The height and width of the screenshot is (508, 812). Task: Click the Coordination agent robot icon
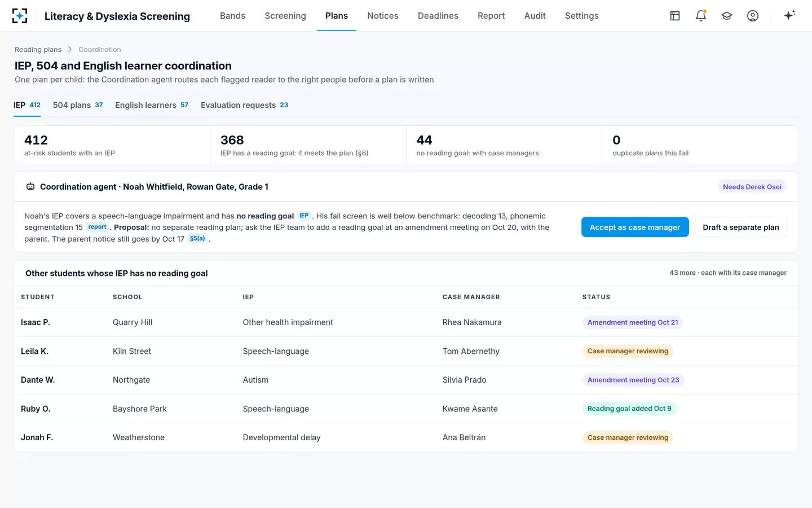[30, 187]
